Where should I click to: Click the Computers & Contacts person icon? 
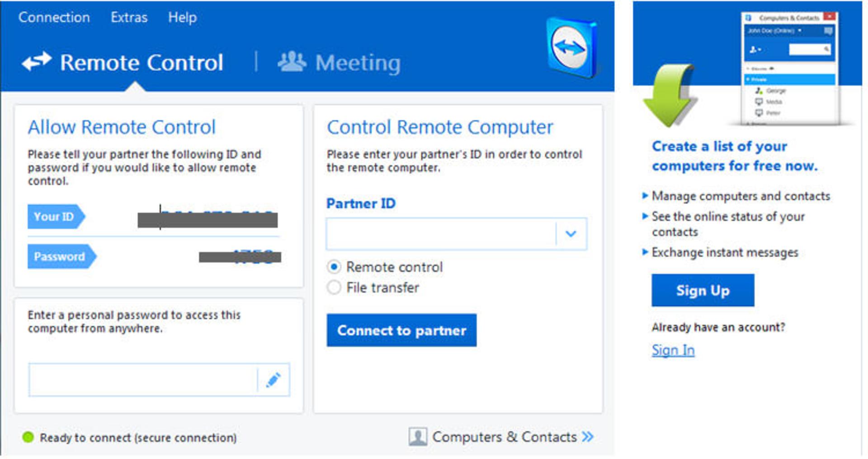[418, 437]
